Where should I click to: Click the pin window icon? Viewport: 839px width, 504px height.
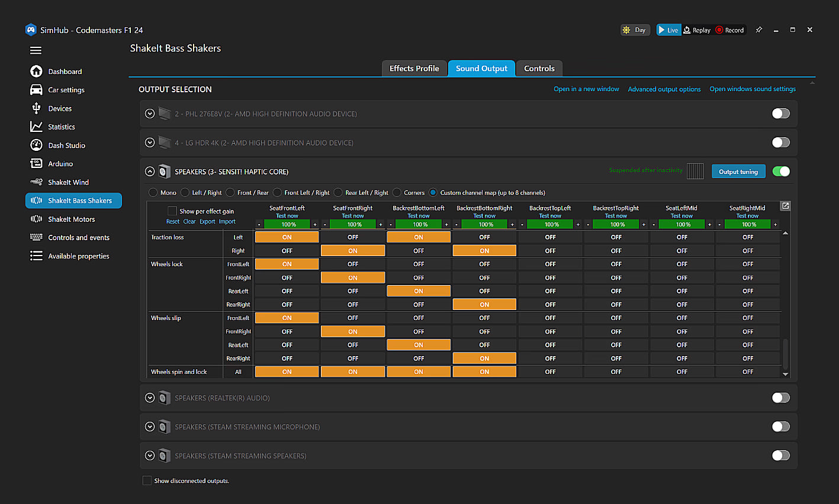(x=758, y=30)
